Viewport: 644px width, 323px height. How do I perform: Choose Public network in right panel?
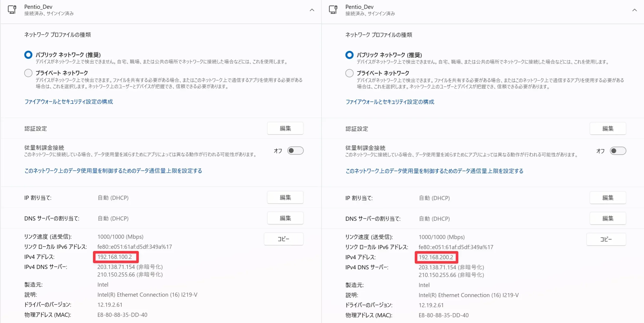pyautogui.click(x=349, y=55)
